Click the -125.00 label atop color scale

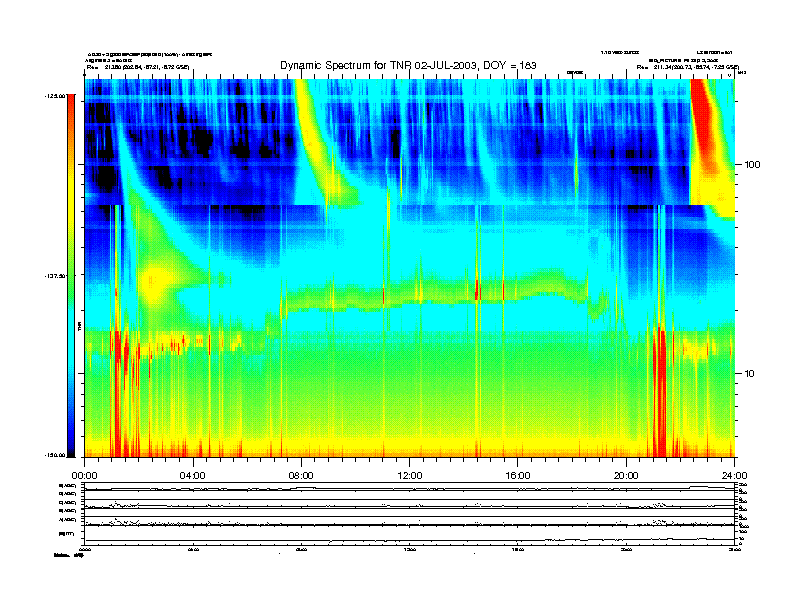[x=56, y=95]
